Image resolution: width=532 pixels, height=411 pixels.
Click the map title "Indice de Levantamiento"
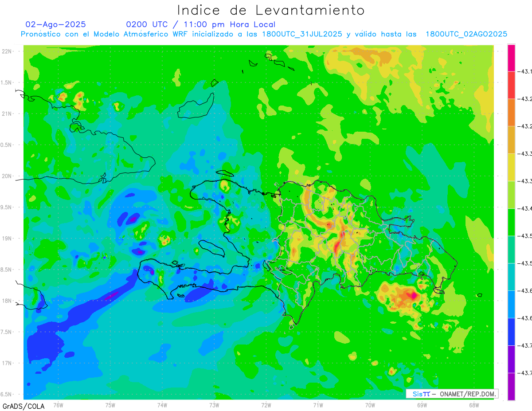coord(271,10)
